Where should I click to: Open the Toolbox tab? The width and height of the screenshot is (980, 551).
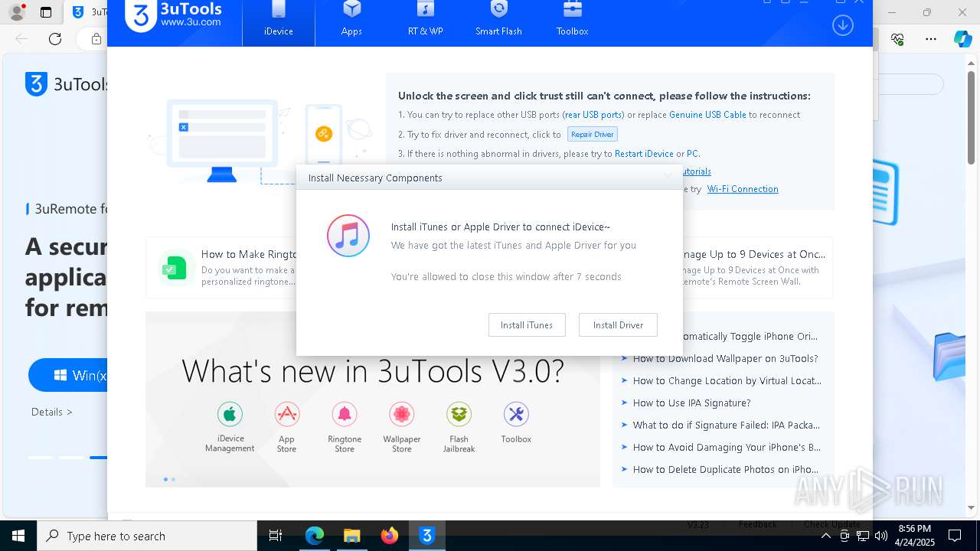pos(572,21)
